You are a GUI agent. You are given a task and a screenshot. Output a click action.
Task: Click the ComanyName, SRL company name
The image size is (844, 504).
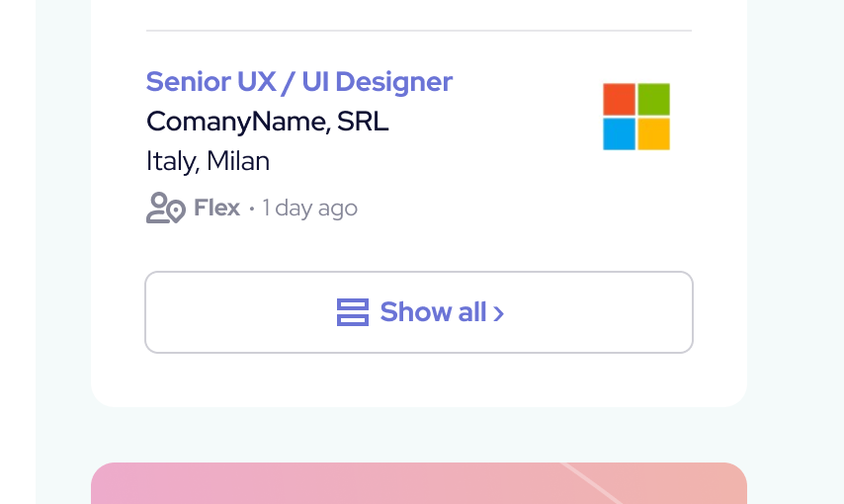(x=267, y=122)
